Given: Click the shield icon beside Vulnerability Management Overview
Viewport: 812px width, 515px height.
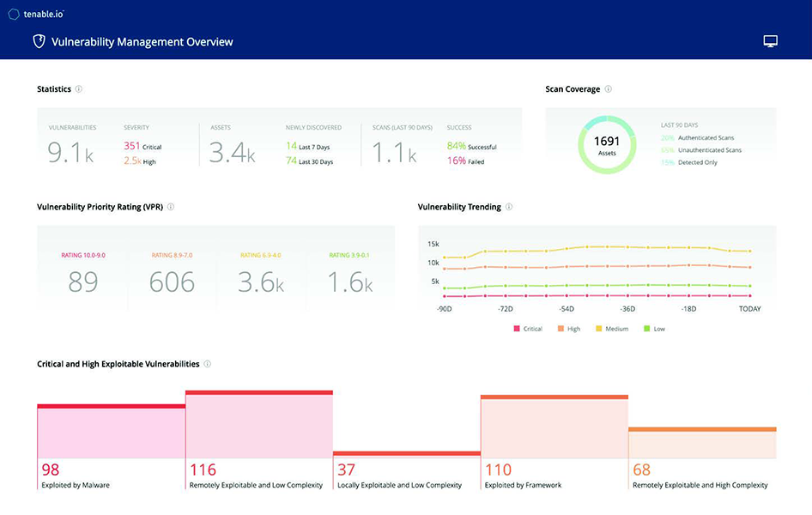Looking at the screenshot, I should [x=39, y=41].
